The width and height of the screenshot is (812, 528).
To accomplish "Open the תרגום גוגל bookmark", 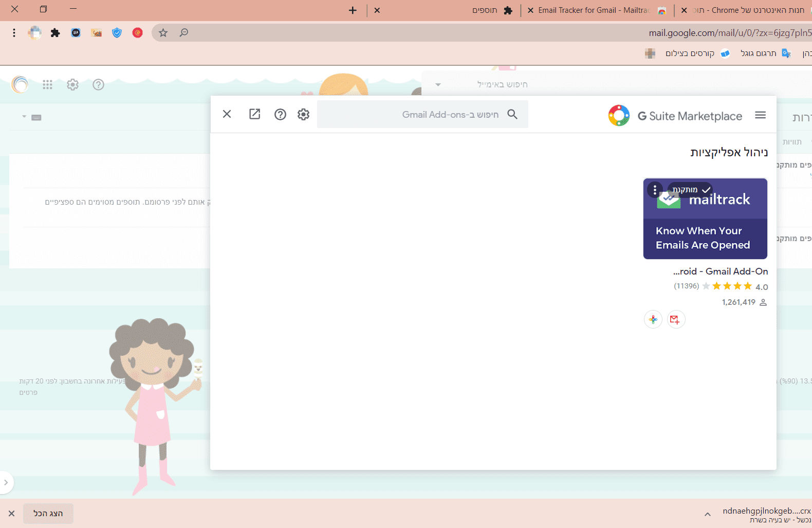I will (x=765, y=53).
